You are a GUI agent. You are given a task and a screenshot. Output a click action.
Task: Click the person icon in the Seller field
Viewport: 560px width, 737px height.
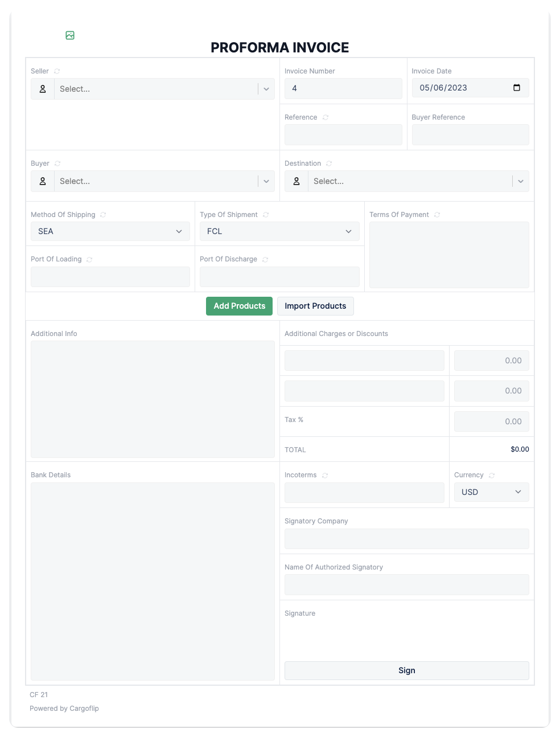42,89
